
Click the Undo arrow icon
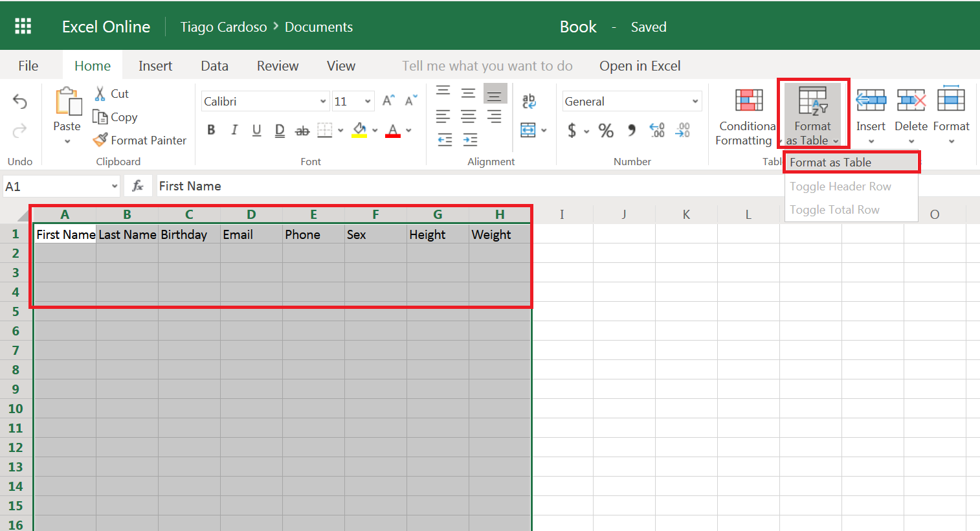click(20, 101)
